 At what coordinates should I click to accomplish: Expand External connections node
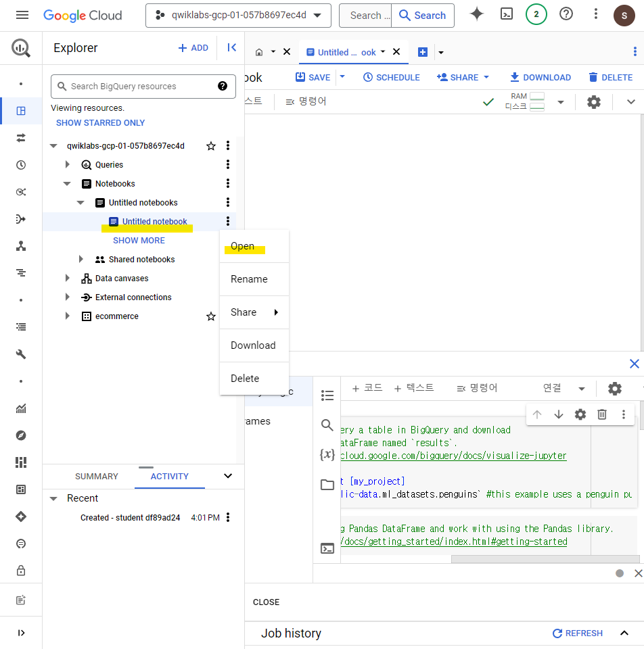tap(68, 297)
